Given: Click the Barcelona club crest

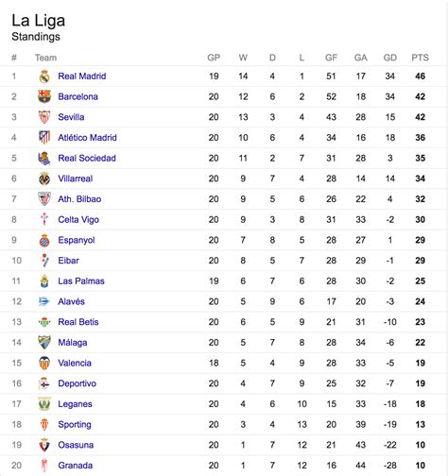Looking at the screenshot, I should point(44,96).
